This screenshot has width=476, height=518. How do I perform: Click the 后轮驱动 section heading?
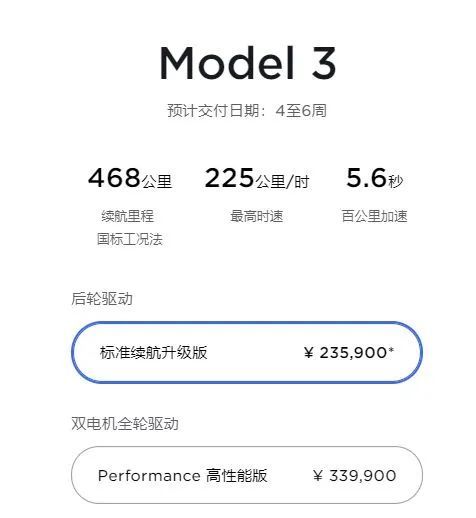point(102,298)
